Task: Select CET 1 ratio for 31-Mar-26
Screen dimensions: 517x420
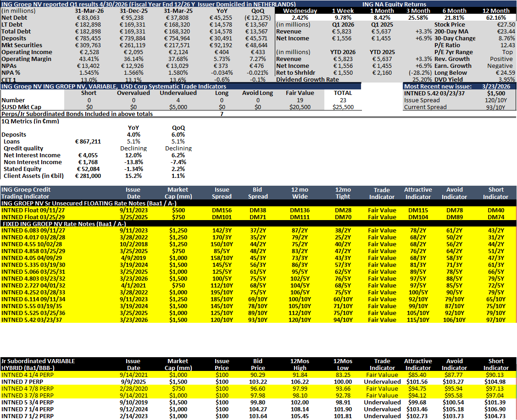Action: tap(89, 80)
